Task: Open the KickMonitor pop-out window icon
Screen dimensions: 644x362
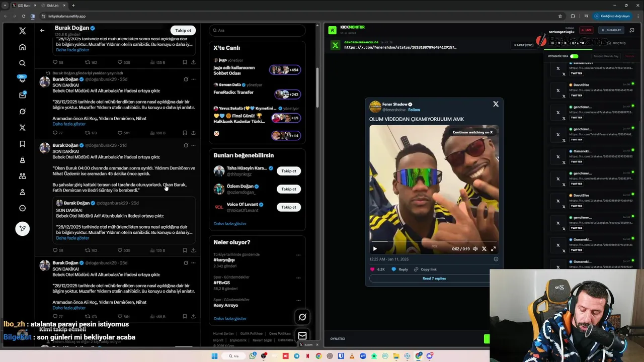Action: 632,30
